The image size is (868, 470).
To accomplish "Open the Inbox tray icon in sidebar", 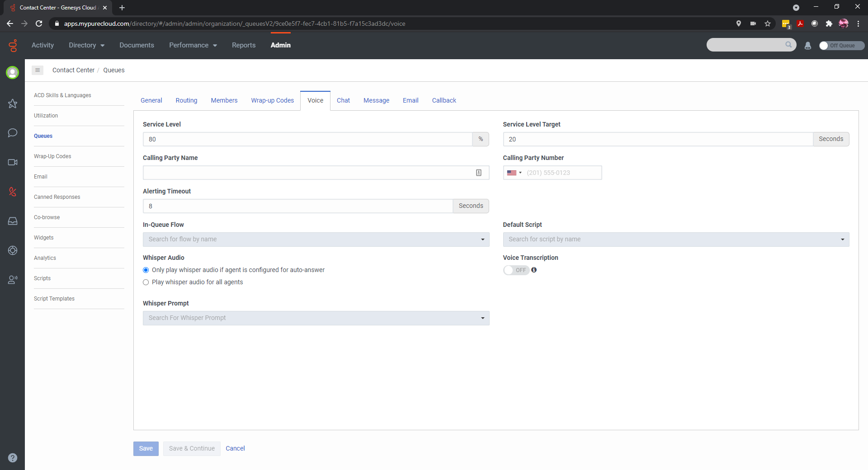I will click(13, 221).
